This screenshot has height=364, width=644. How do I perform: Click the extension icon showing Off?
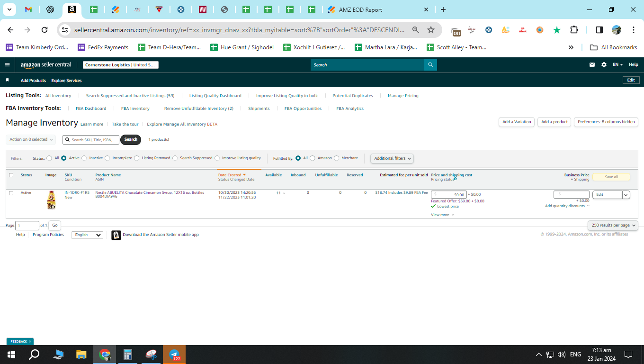coord(456,31)
